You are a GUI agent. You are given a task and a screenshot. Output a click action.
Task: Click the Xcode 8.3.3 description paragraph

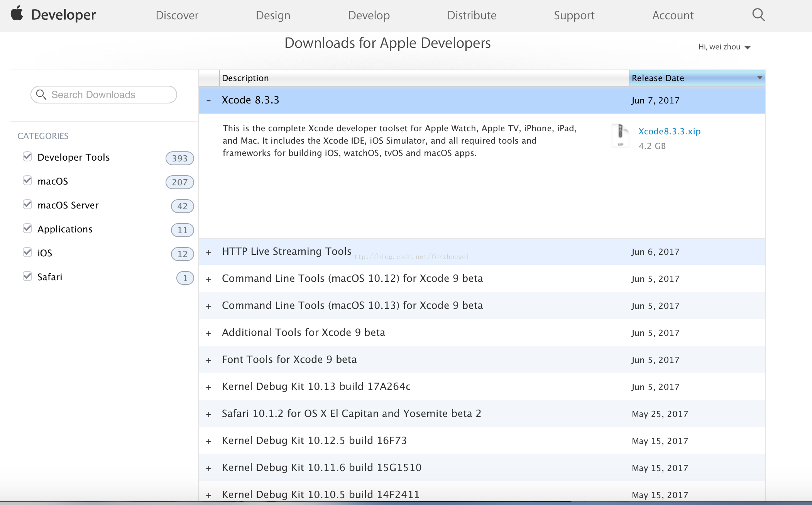[400, 141]
